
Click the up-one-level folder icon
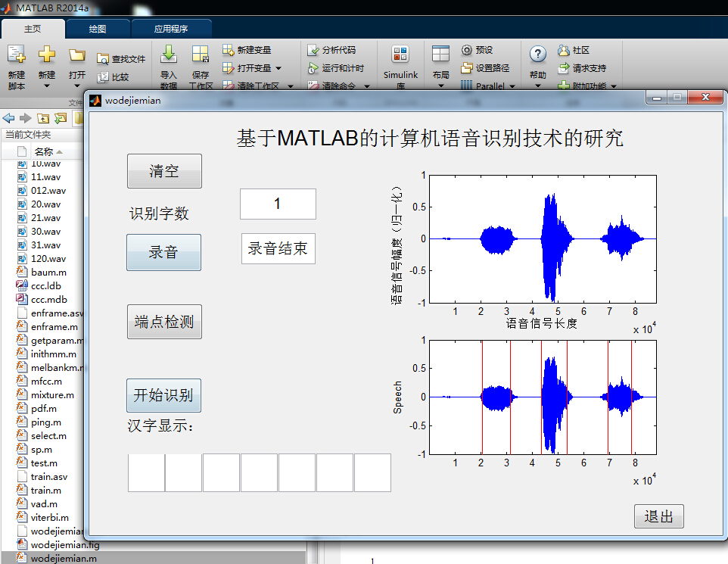[x=43, y=118]
